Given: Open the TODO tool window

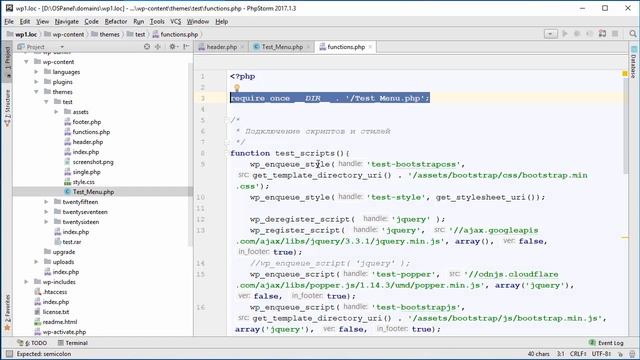Looking at the screenshot, I should tap(32, 343).
